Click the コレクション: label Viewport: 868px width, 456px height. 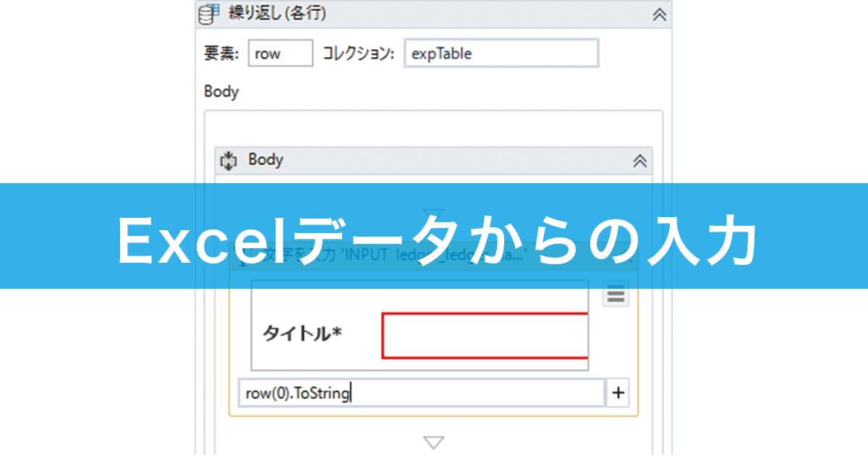coord(358,54)
